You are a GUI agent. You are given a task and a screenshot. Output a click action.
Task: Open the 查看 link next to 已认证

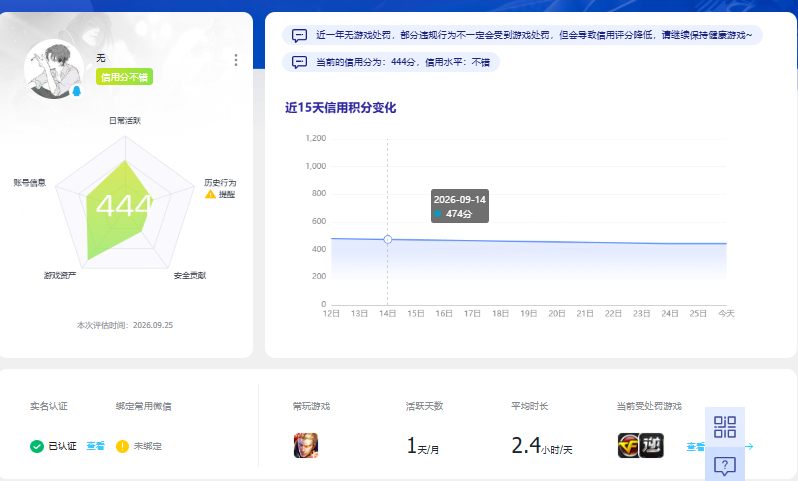tap(95, 446)
